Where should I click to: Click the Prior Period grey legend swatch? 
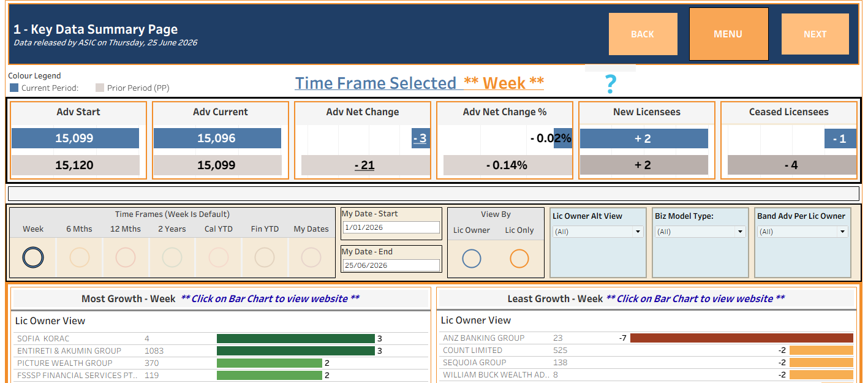pyautogui.click(x=100, y=88)
